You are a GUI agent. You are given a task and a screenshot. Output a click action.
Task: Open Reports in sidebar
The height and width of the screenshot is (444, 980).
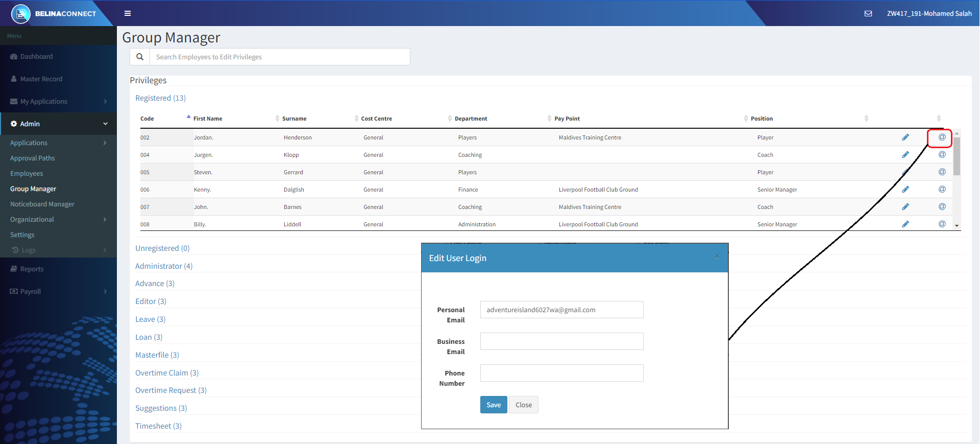point(58,269)
